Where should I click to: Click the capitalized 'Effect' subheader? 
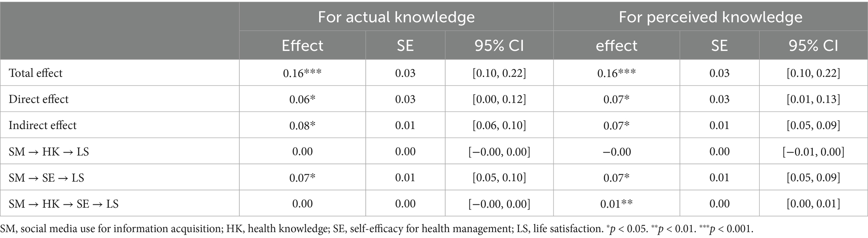(x=302, y=45)
